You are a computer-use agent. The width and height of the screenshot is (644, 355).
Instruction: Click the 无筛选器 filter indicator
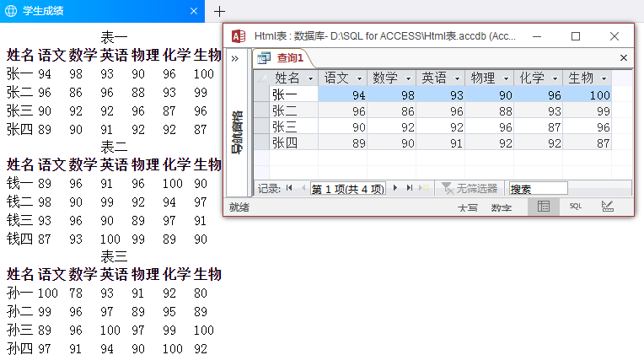[x=470, y=189]
